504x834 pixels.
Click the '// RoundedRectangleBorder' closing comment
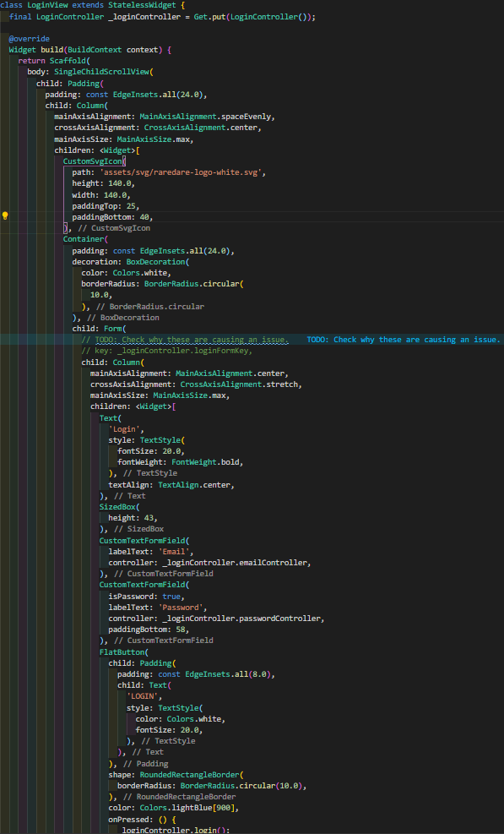(180, 797)
